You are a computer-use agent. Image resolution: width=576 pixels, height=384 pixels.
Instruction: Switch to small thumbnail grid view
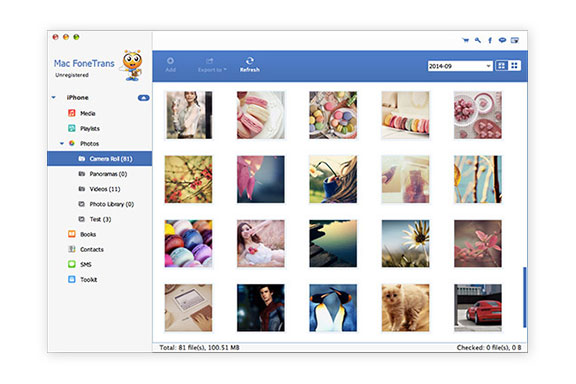pos(514,66)
